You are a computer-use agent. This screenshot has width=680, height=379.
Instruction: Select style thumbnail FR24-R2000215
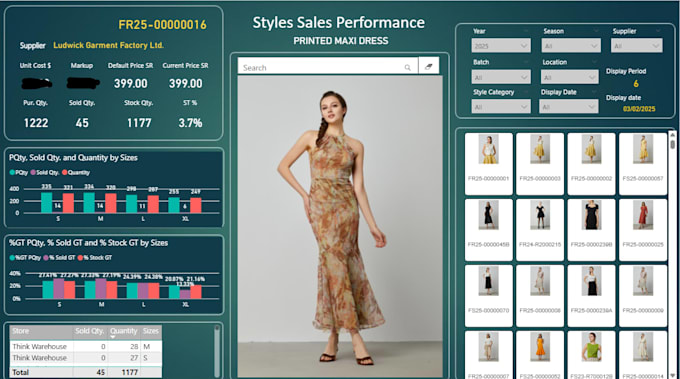point(540,230)
